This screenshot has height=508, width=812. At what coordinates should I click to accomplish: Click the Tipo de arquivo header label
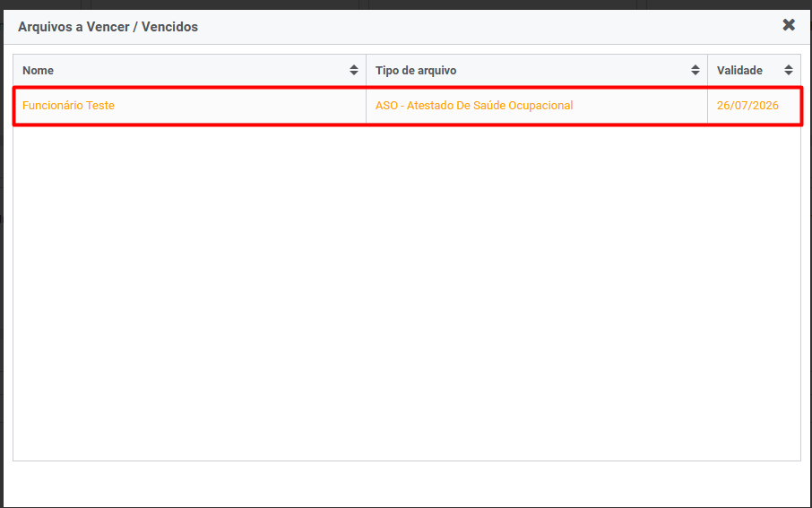(416, 71)
